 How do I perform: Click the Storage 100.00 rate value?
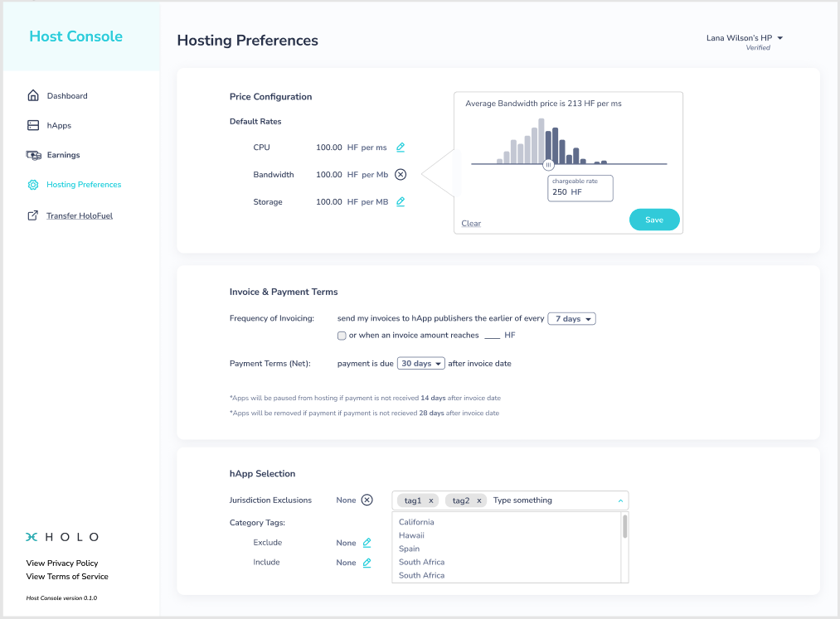[x=329, y=202]
